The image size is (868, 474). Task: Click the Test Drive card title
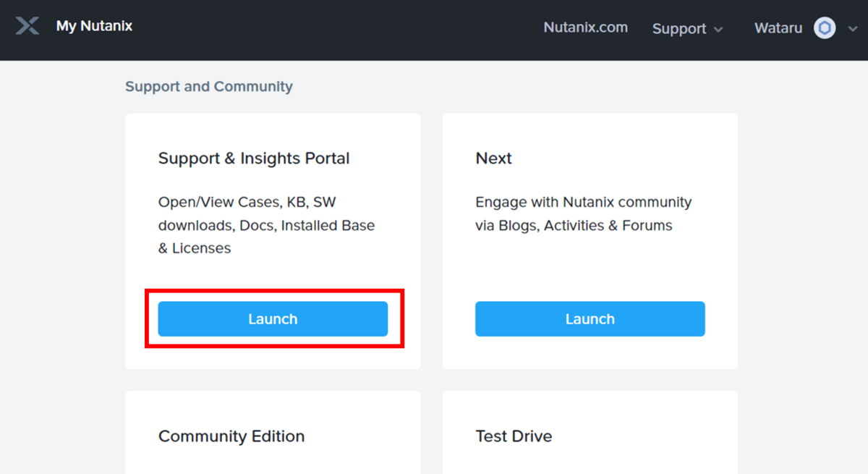(514, 436)
